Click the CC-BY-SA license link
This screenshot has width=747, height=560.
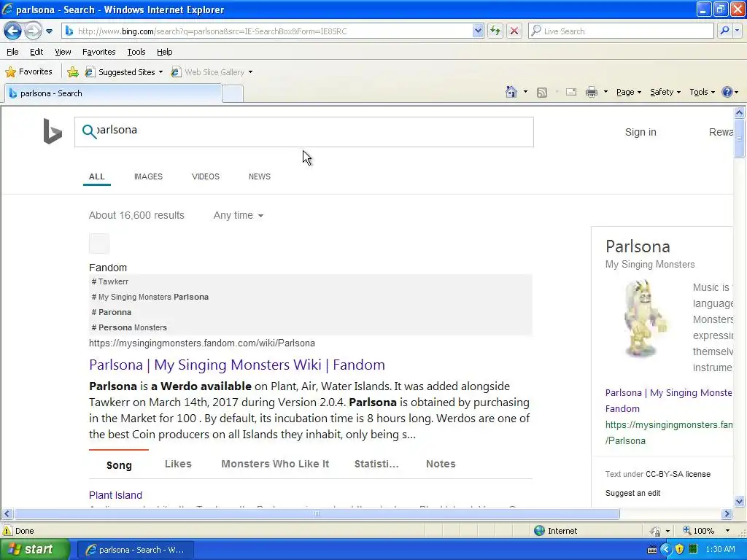tap(678, 474)
